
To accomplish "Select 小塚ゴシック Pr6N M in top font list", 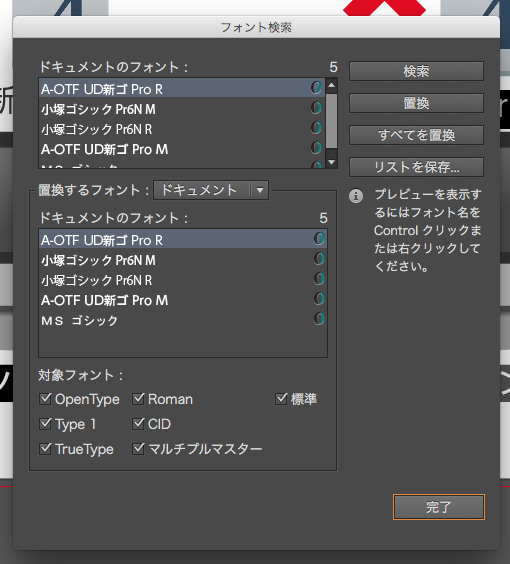I will click(x=182, y=109).
